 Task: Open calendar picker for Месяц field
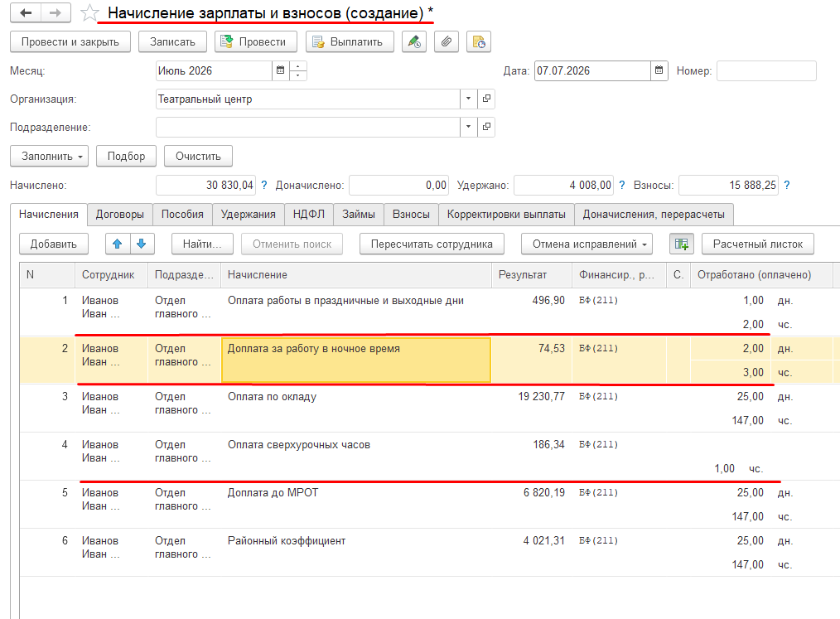pos(280,70)
